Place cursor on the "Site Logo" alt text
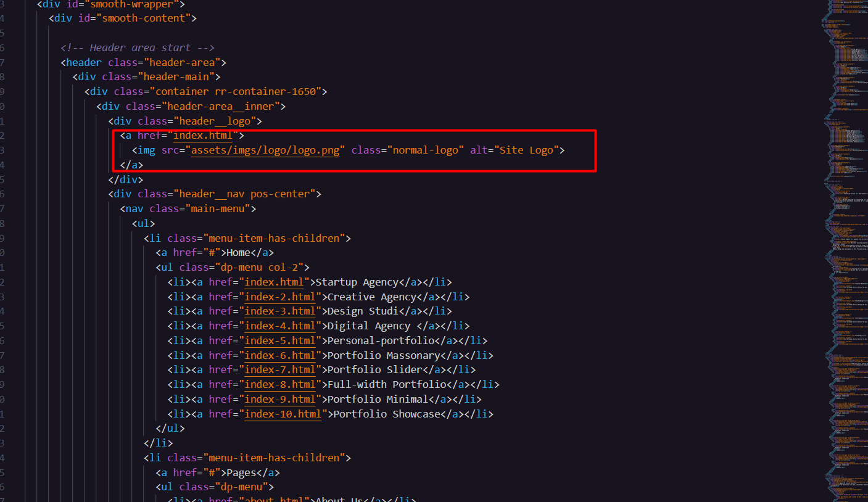868x502 pixels. (x=526, y=150)
